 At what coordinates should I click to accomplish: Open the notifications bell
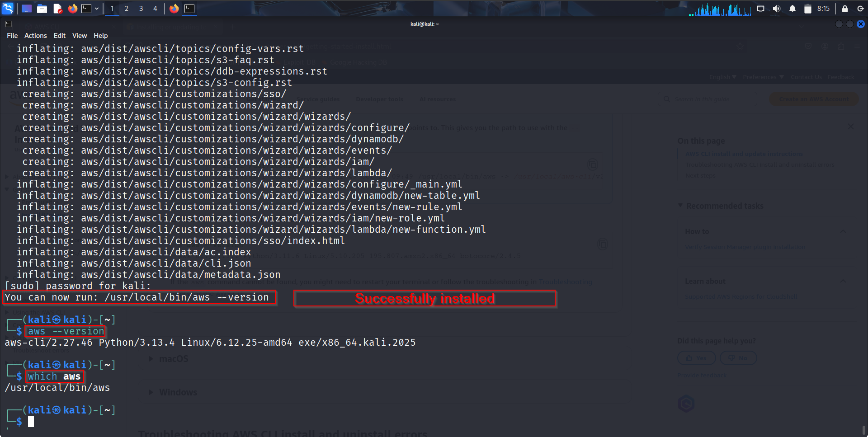(x=792, y=9)
